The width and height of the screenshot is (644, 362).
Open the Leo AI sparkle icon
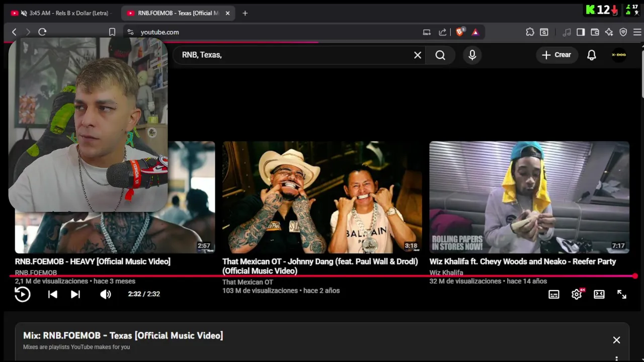click(609, 32)
